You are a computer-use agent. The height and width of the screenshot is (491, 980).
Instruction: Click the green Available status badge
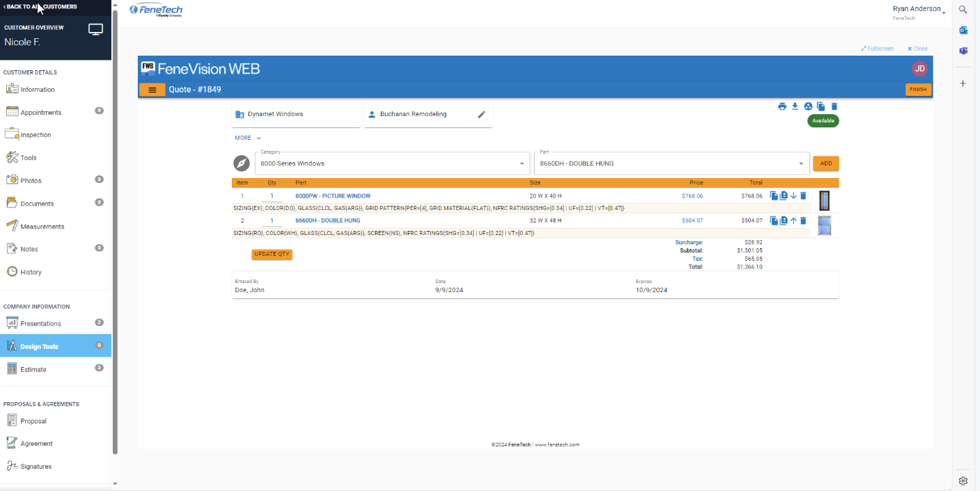pos(823,120)
